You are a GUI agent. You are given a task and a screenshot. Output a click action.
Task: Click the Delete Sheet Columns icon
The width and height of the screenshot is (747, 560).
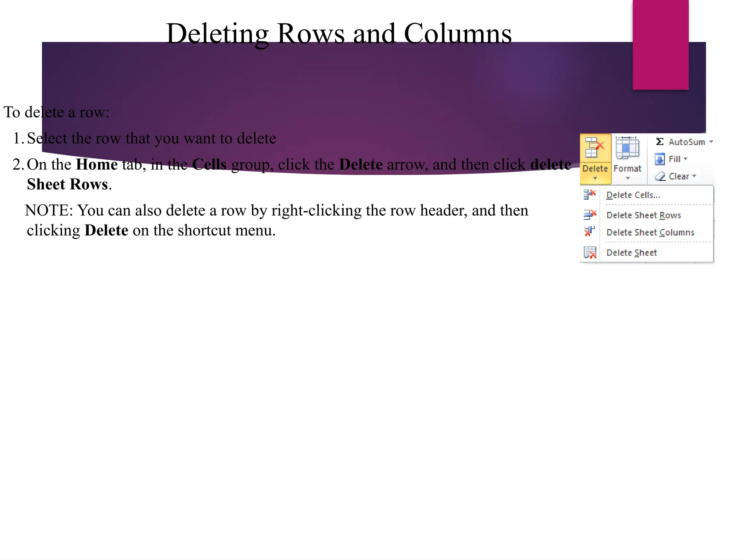[589, 231]
